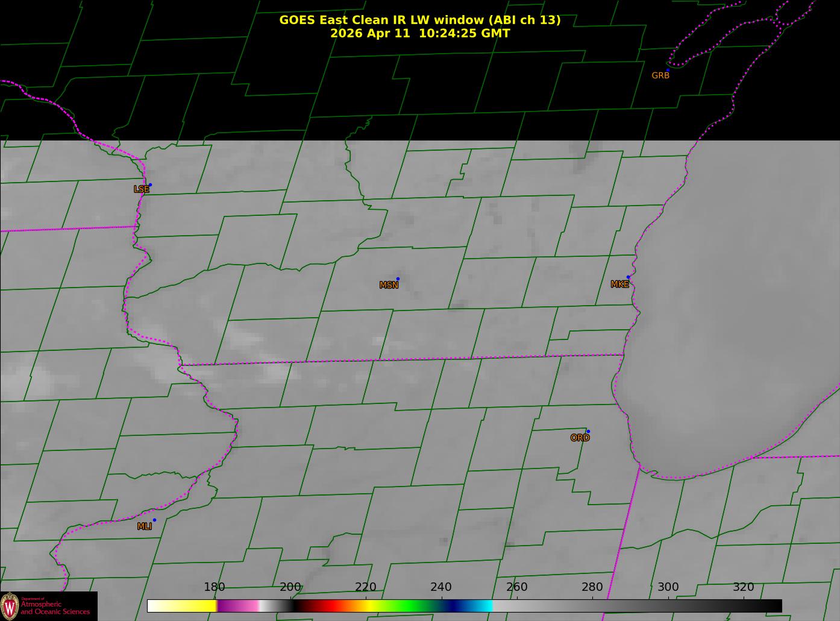Click the blue dot marking MLI

click(x=154, y=520)
